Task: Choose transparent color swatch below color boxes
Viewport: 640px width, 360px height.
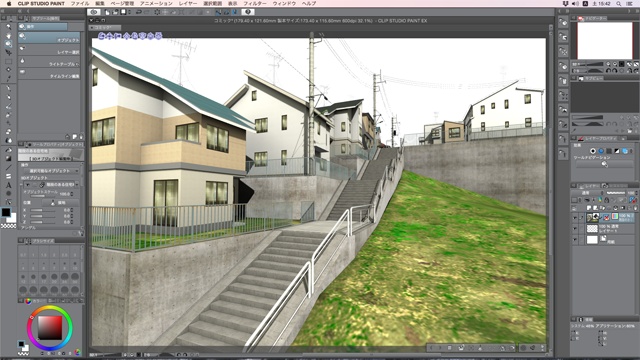Action: (x=8, y=226)
